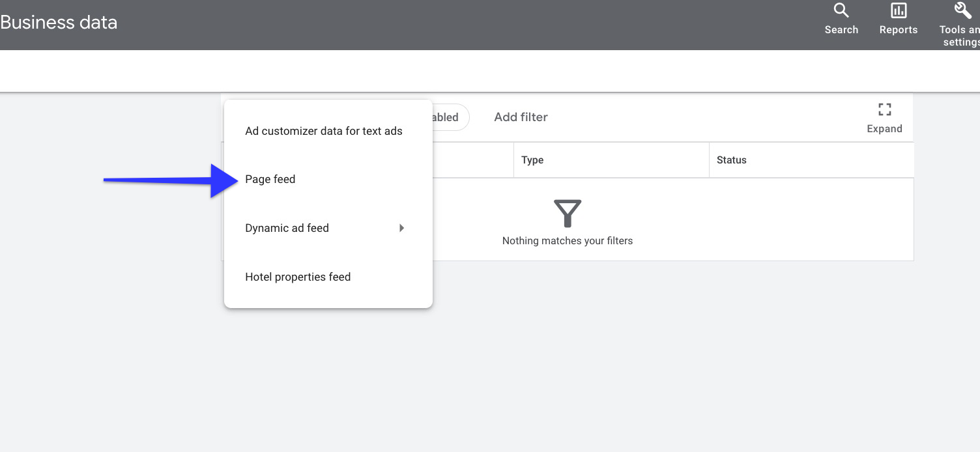Image resolution: width=980 pixels, height=452 pixels.
Task: Click the partially hidden filter chip
Action: [x=450, y=117]
